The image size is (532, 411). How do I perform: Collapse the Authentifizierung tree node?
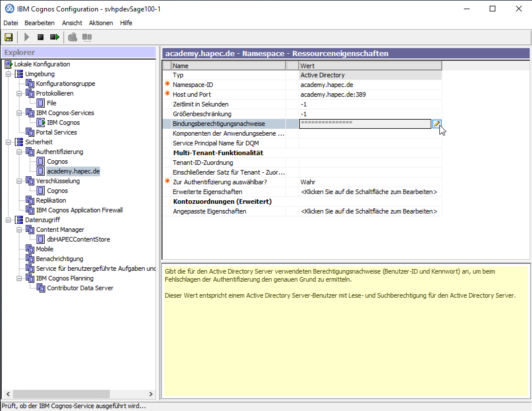(19, 152)
